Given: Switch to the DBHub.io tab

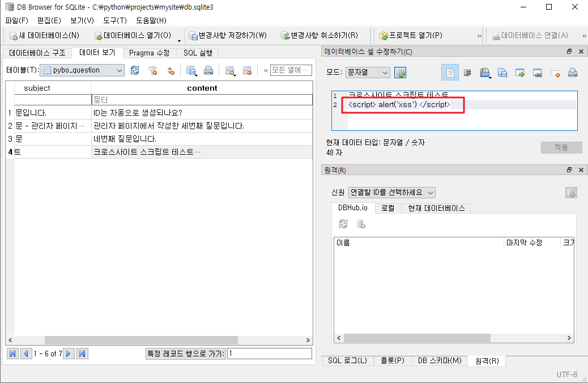Looking at the screenshot, I should 352,208.
